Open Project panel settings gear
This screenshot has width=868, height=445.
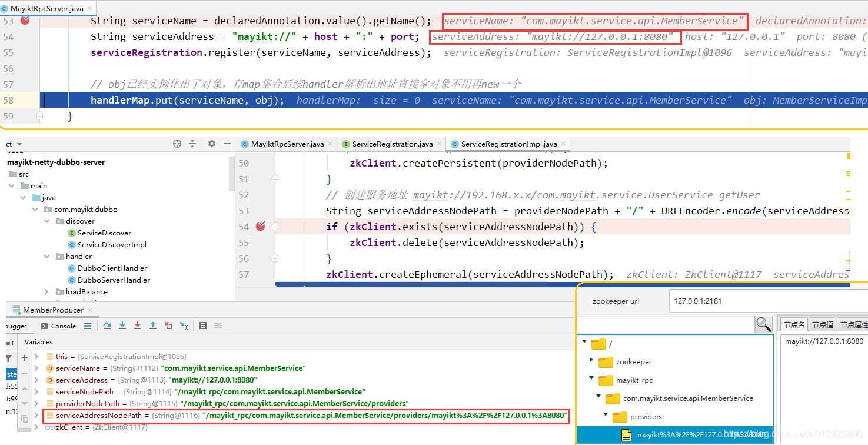tap(212, 144)
